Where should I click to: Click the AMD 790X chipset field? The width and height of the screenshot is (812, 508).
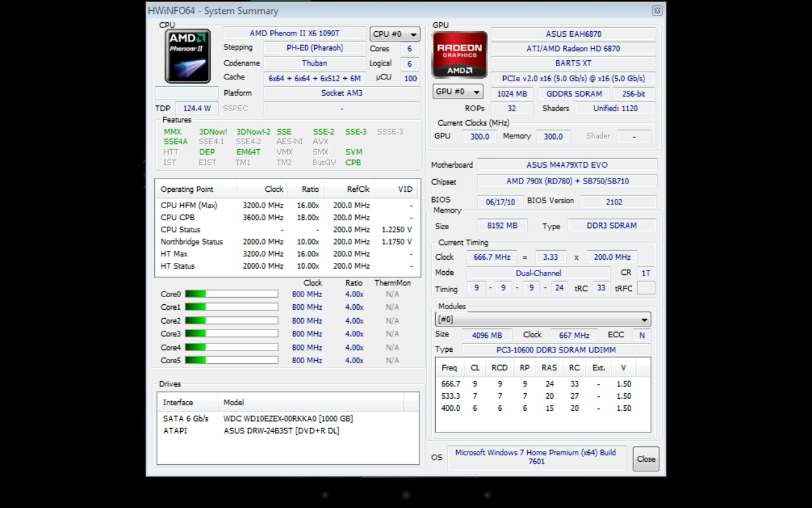(567, 181)
